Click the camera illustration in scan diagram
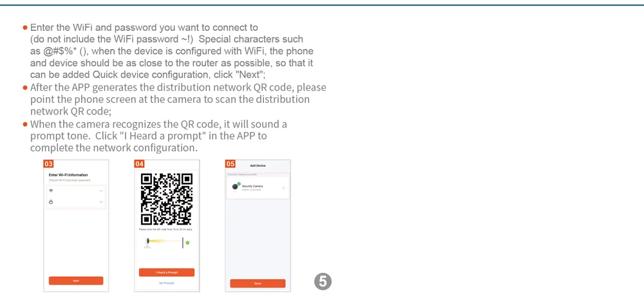 click(147, 243)
